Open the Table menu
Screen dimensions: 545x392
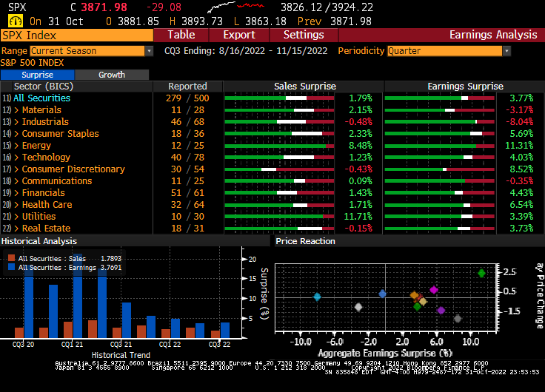[x=181, y=35]
